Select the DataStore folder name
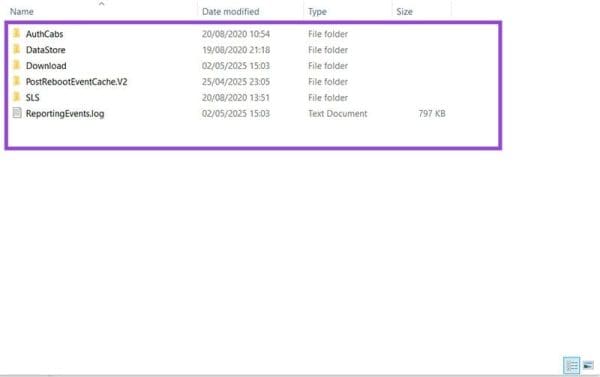 click(46, 50)
